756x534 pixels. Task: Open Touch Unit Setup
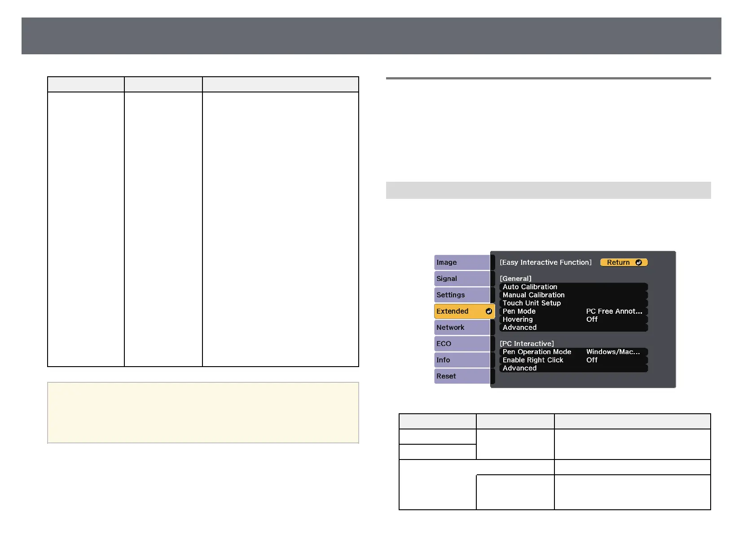573,303
